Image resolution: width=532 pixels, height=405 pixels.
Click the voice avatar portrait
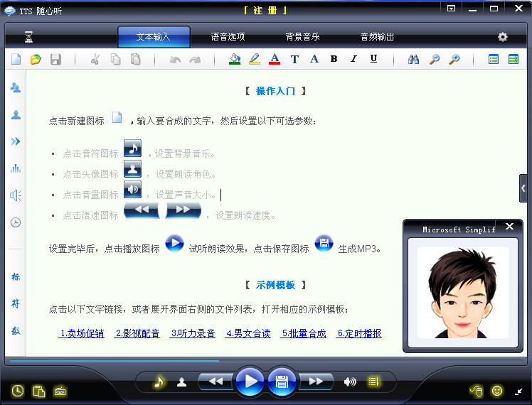coord(463,293)
